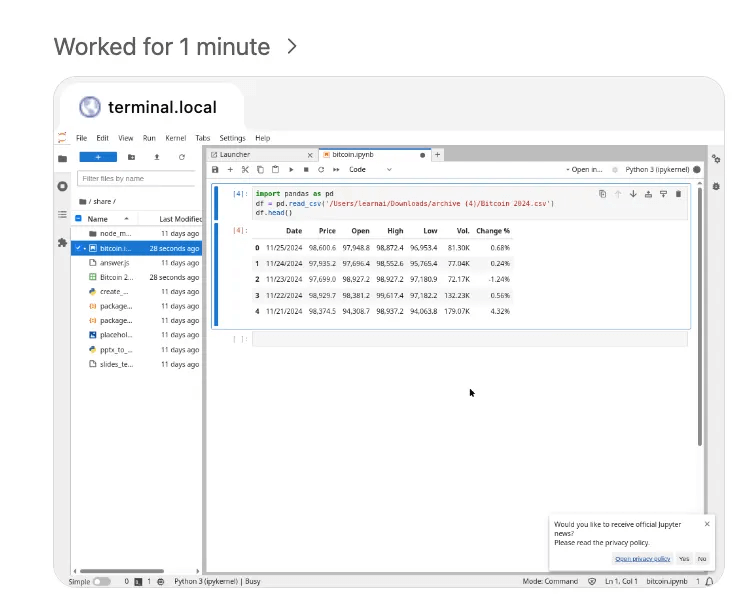Open the Run menu
The width and height of the screenshot is (756, 610).
149,138
